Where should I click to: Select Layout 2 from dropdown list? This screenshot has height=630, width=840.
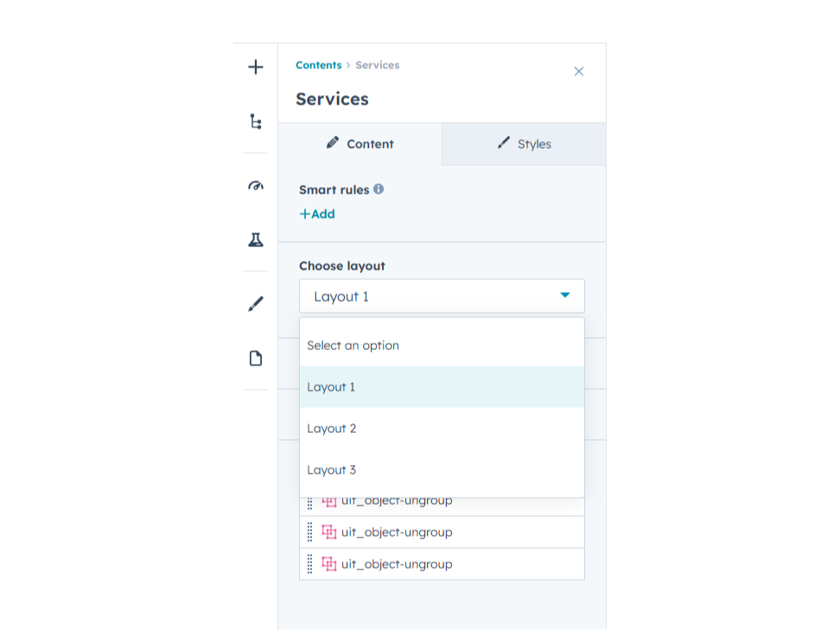[x=332, y=429]
